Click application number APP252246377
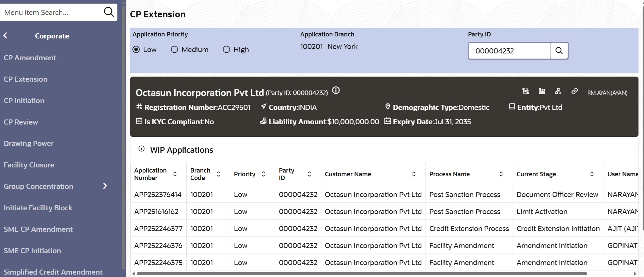The height and width of the screenshot is (277, 644). coord(158,229)
